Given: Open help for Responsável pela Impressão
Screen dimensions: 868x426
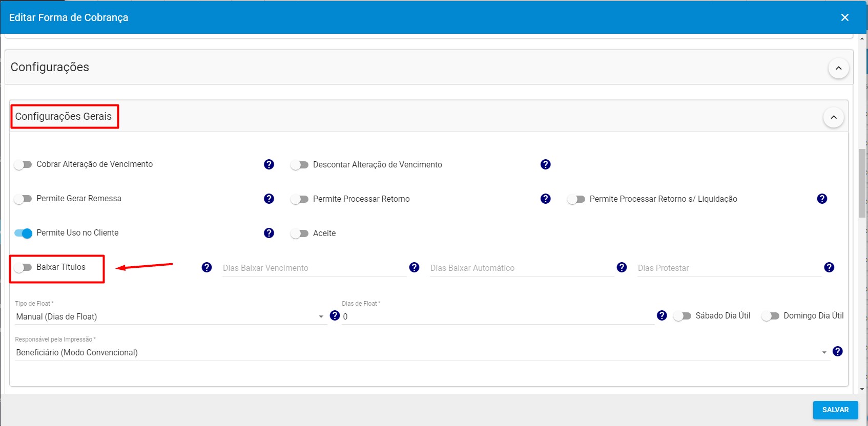Looking at the screenshot, I should pyautogui.click(x=838, y=351).
